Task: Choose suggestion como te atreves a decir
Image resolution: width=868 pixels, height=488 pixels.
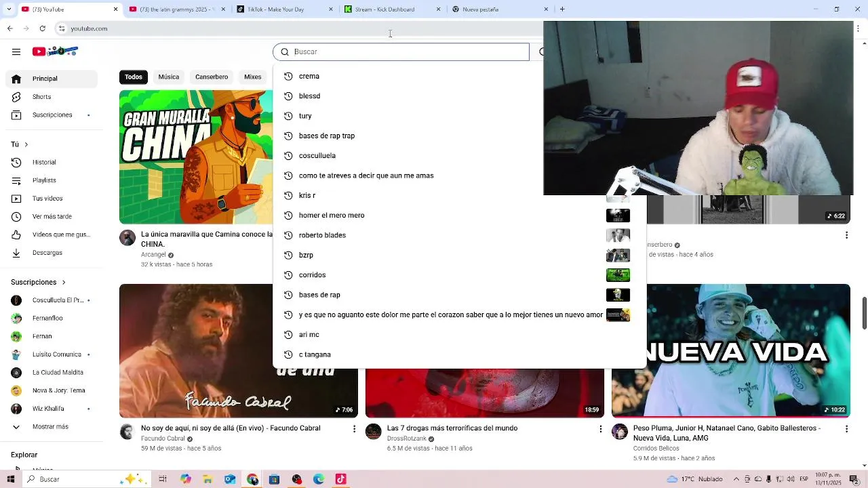Action: click(459, 176)
